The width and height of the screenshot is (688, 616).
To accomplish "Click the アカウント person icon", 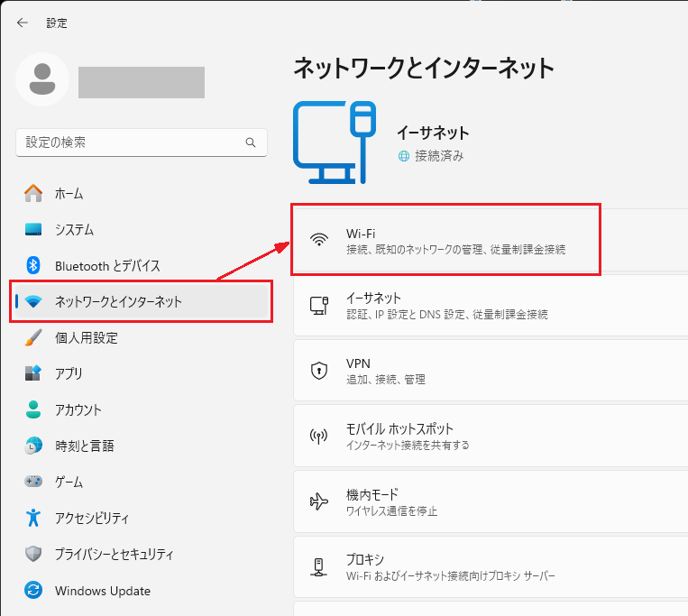I will [x=33, y=409].
